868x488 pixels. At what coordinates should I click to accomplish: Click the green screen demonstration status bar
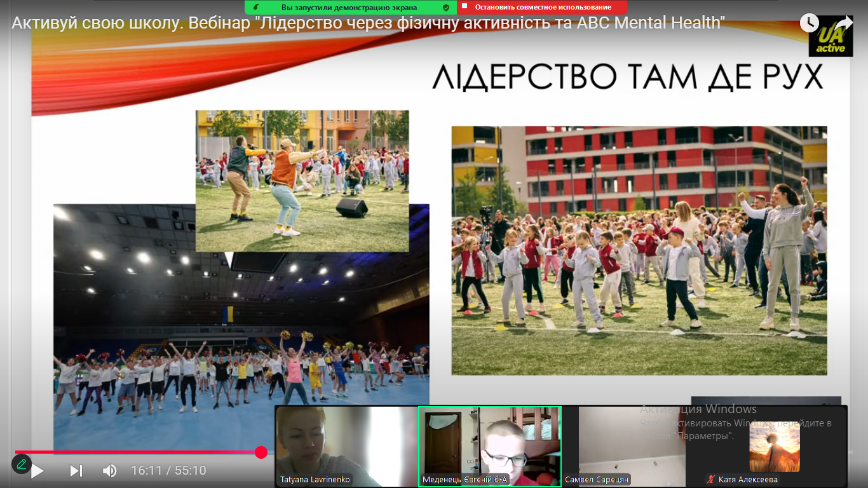350,7
